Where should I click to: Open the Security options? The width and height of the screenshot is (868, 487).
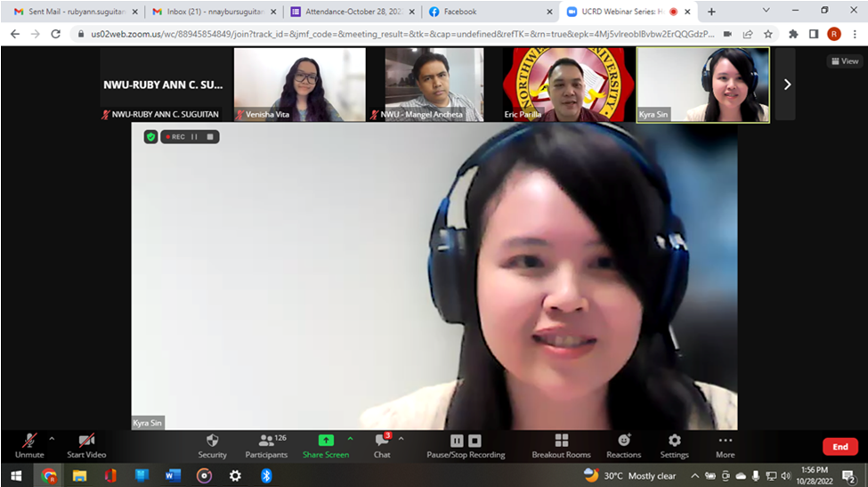pos(212,442)
